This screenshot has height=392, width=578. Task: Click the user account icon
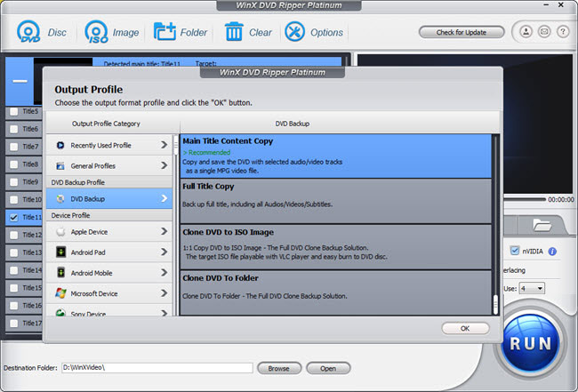pyautogui.click(x=526, y=32)
